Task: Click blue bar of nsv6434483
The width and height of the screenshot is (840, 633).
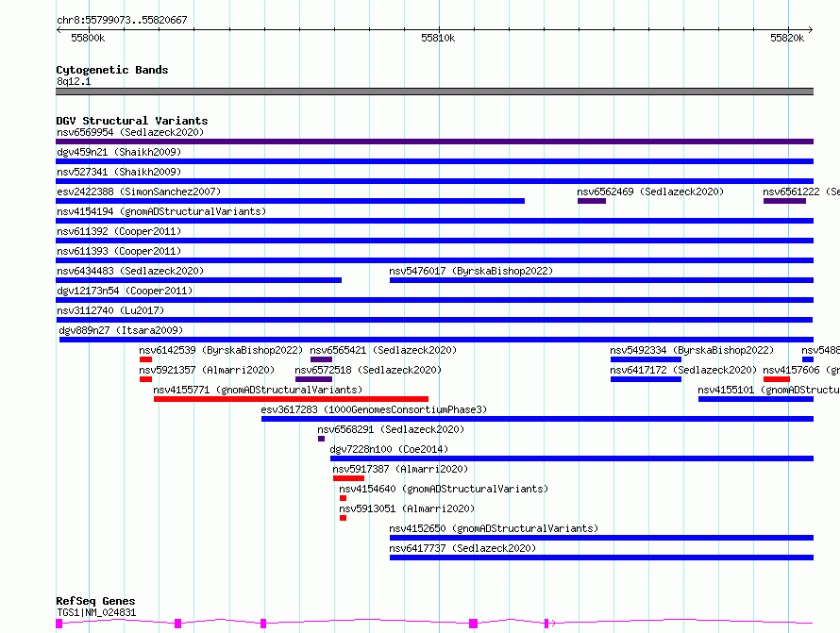Action: [199, 280]
